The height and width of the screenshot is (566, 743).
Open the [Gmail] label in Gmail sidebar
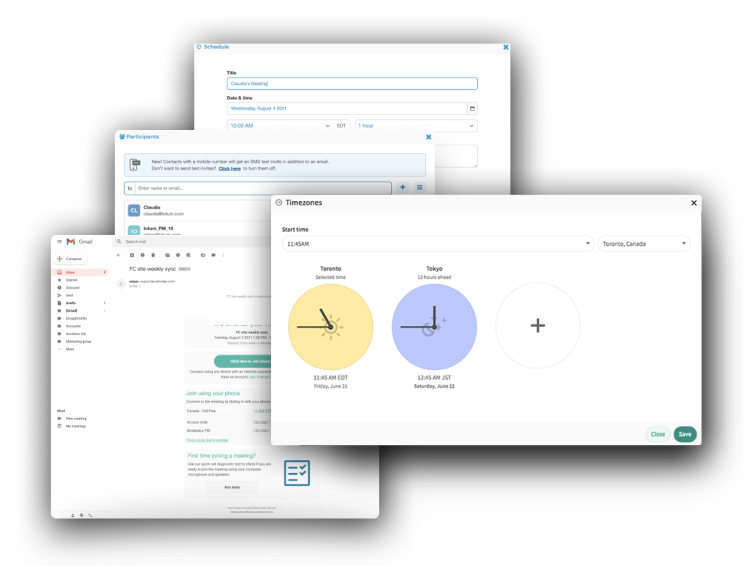[71, 310]
